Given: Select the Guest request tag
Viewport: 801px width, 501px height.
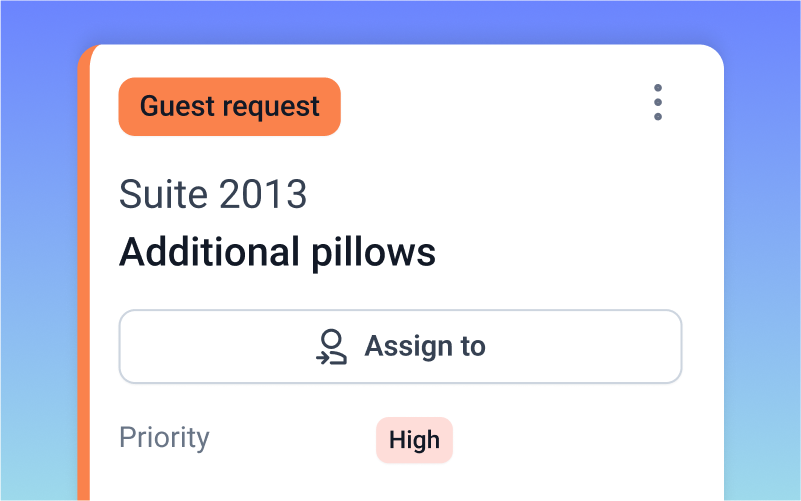Looking at the screenshot, I should 229,106.
